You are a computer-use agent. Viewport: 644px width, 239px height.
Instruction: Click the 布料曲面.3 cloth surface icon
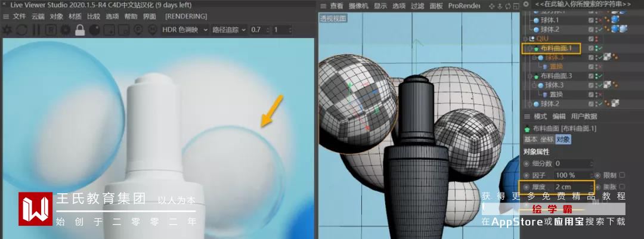pos(536,76)
